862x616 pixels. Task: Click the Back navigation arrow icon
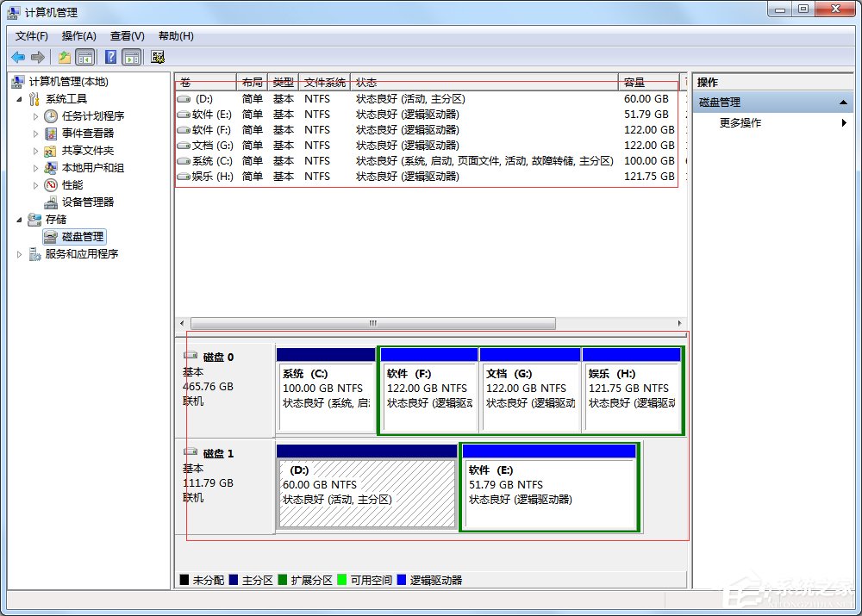(x=18, y=57)
